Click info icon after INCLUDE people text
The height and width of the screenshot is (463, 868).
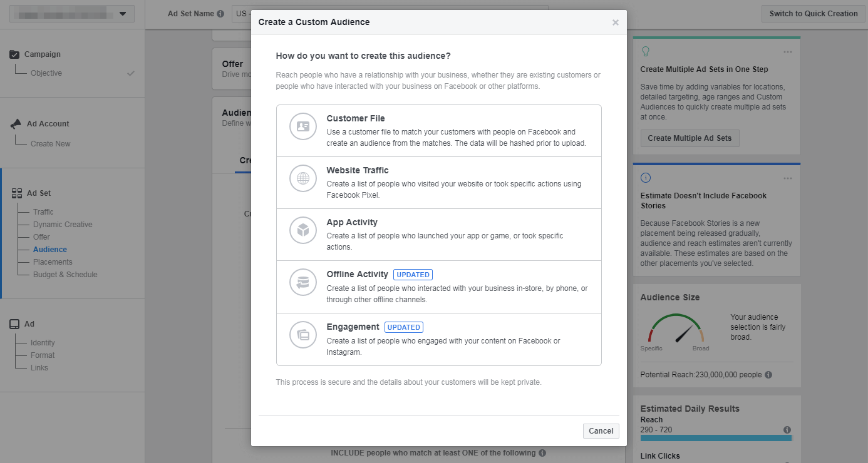(x=542, y=453)
